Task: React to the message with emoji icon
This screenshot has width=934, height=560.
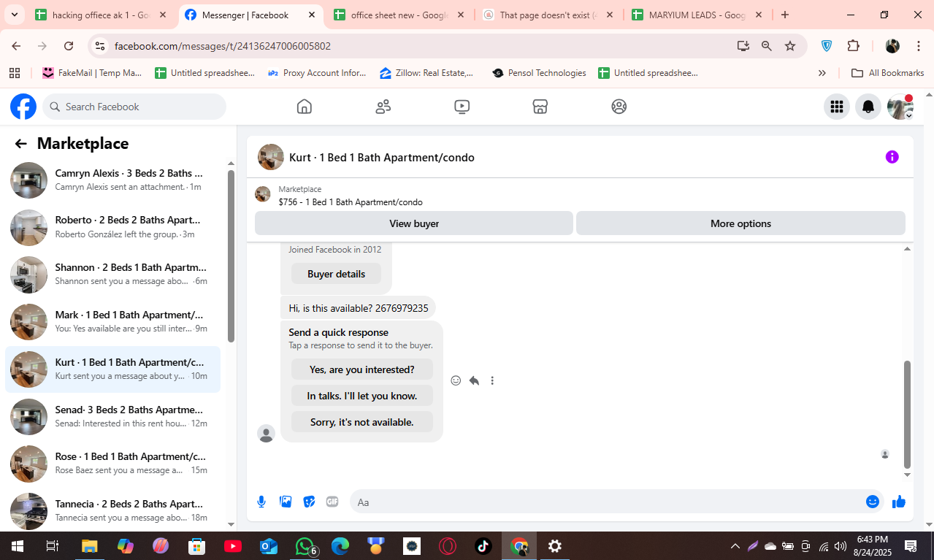Action: [456, 380]
